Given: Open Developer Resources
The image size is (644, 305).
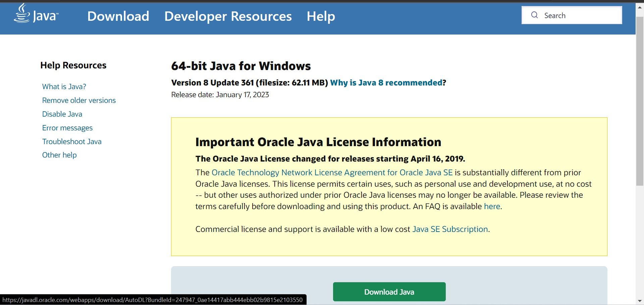Looking at the screenshot, I should [x=228, y=16].
